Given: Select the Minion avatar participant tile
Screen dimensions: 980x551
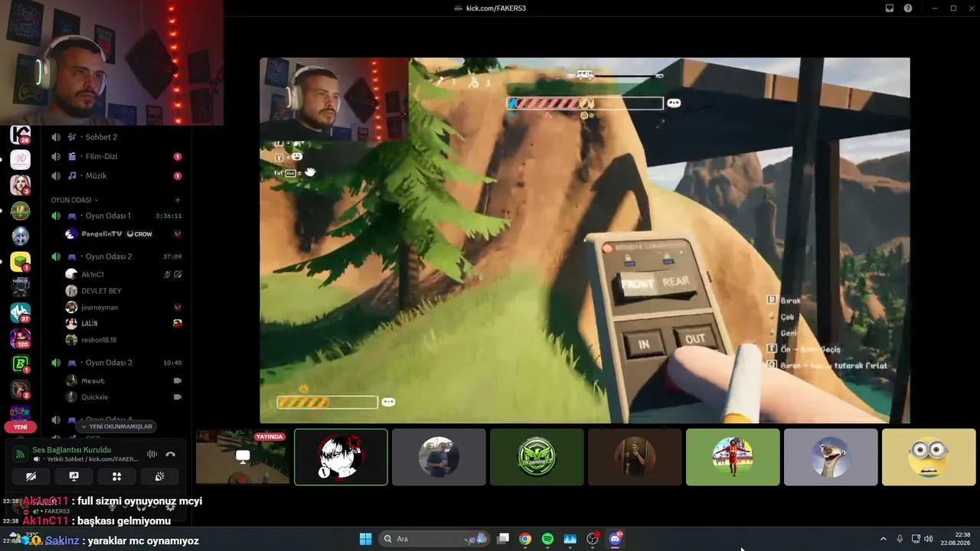Looking at the screenshot, I should [929, 457].
